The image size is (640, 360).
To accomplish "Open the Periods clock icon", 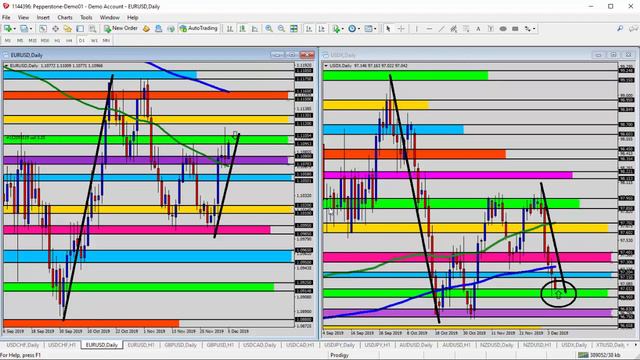I will (x=352, y=29).
